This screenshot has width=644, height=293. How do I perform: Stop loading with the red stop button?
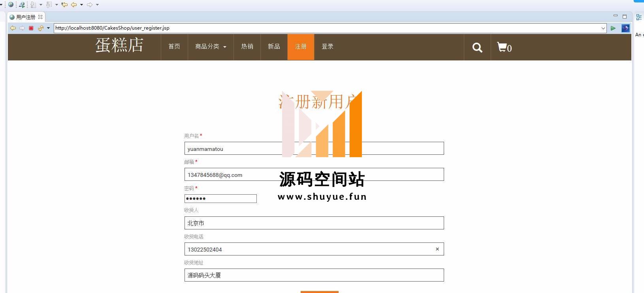31,28
